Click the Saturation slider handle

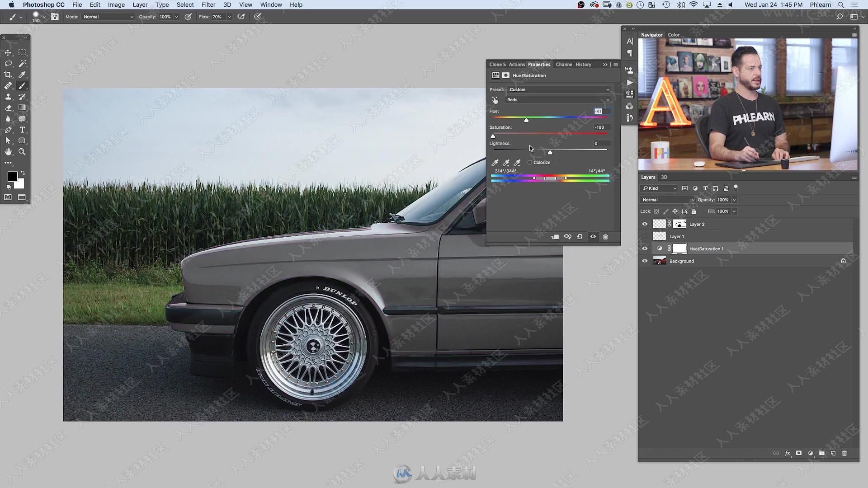[x=493, y=136]
